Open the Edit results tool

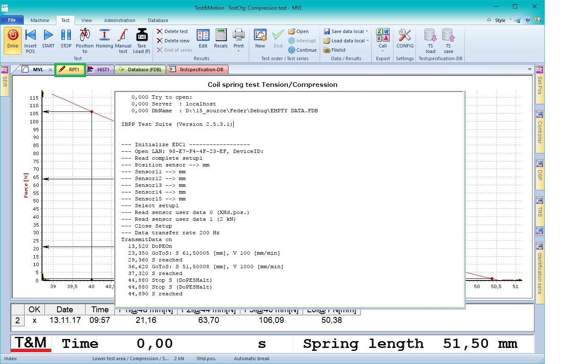pos(203,39)
